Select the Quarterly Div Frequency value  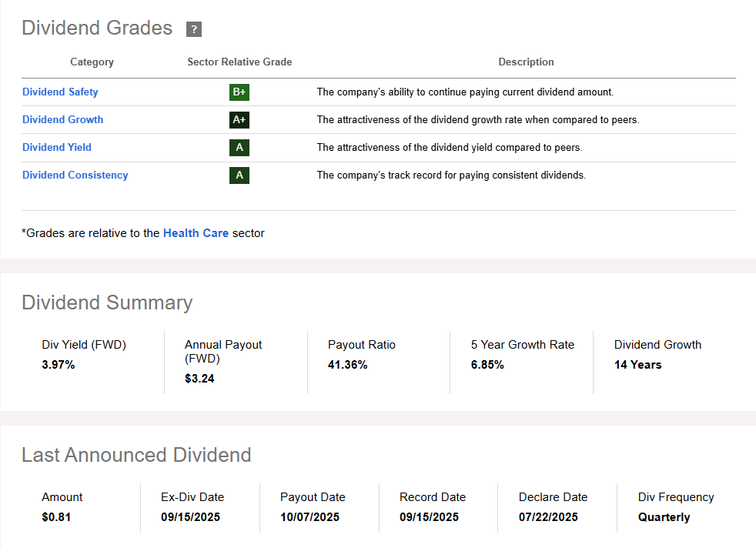[664, 517]
